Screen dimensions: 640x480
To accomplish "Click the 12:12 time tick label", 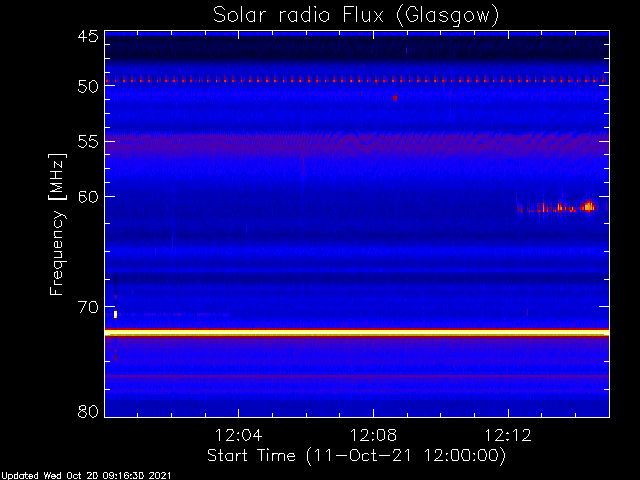I will 508,435.
